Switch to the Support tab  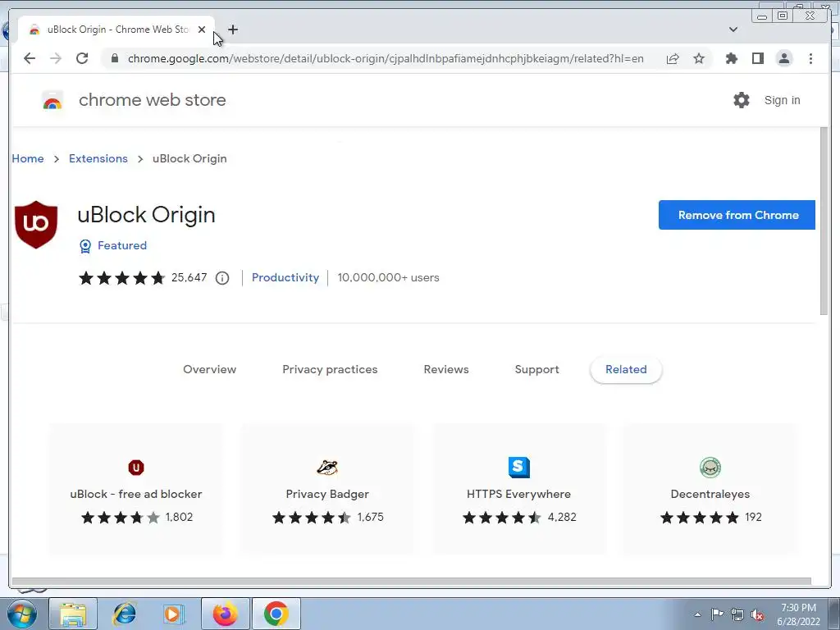[x=536, y=369]
